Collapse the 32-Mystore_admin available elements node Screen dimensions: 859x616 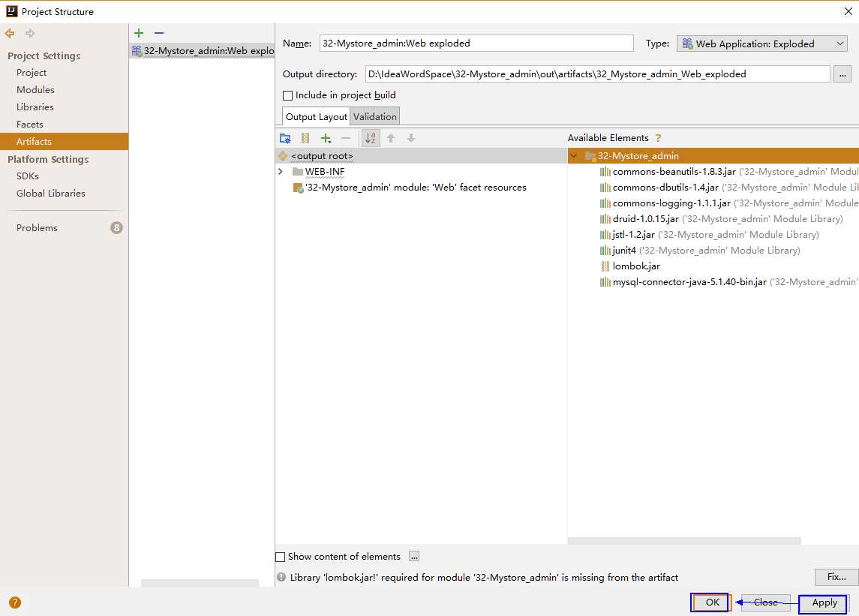click(x=574, y=155)
